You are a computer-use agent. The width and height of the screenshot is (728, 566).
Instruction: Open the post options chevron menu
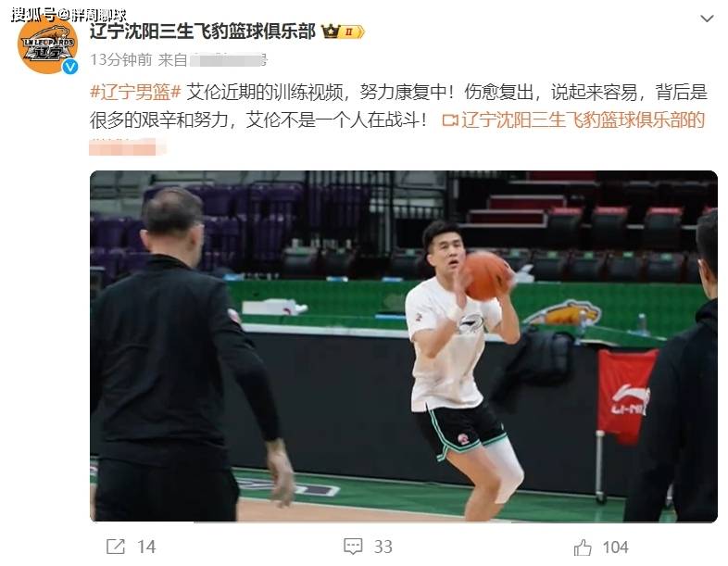pos(707,19)
